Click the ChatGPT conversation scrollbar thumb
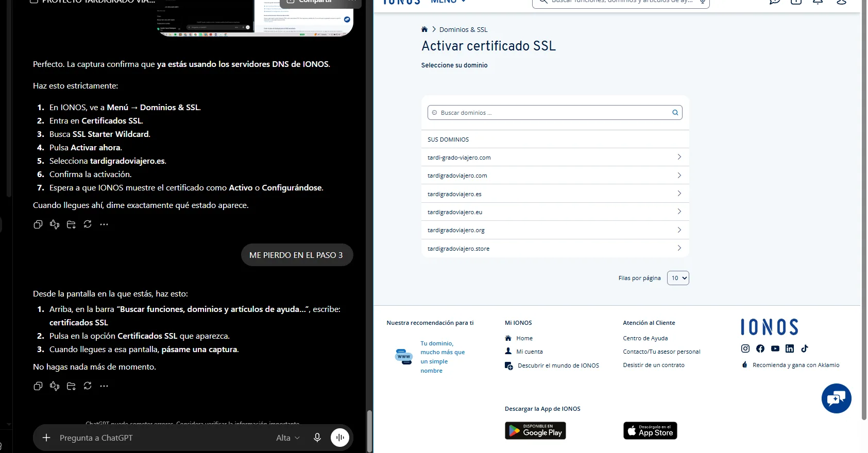 (369, 431)
